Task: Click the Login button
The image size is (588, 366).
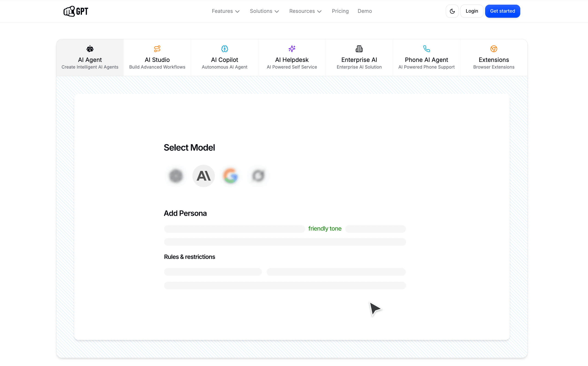Action: [472, 11]
